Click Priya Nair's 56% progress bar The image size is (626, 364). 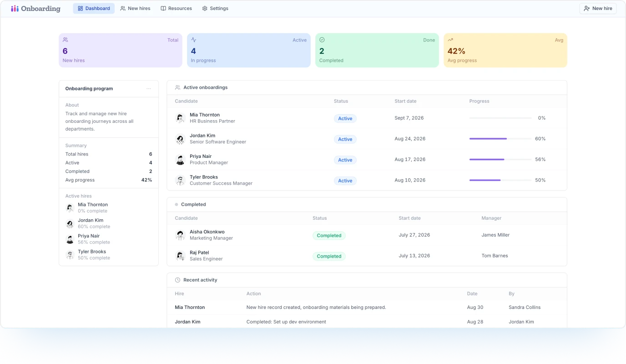coord(500,160)
